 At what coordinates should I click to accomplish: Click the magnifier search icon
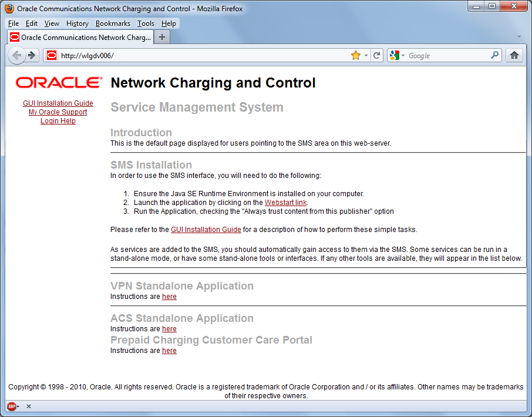(494, 55)
